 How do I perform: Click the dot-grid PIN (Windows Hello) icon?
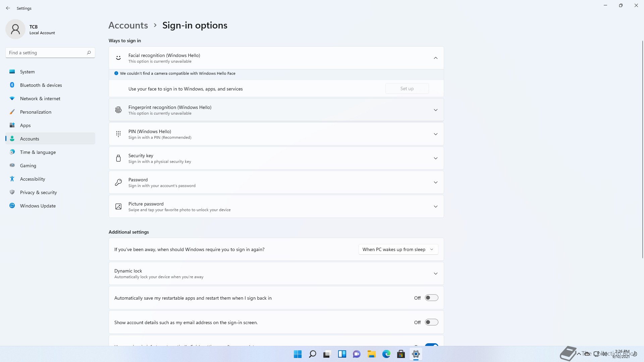point(118,134)
